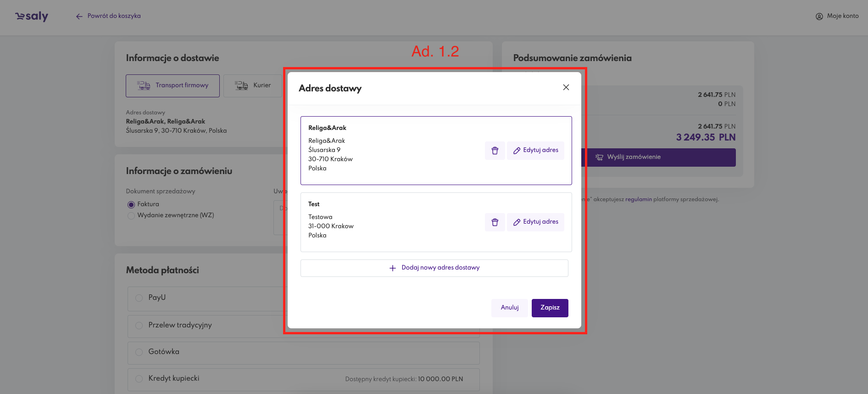Open Moje konto account menu
This screenshot has height=394, width=868.
pos(837,16)
